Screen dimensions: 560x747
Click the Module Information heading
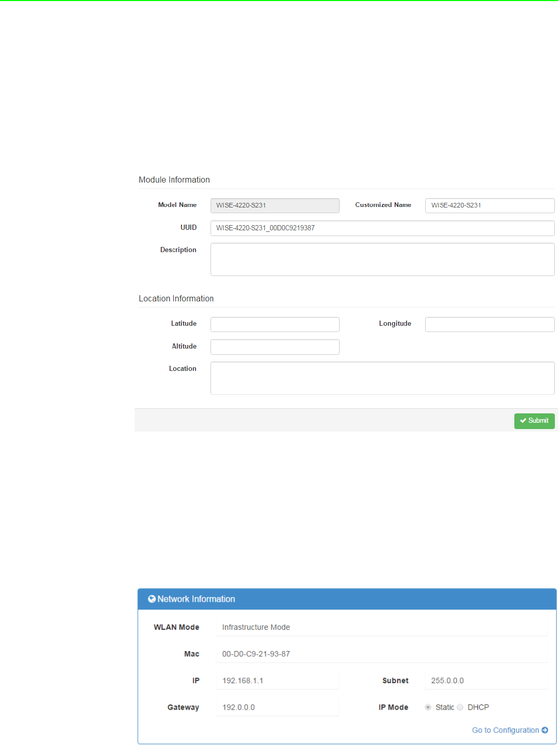pos(174,180)
